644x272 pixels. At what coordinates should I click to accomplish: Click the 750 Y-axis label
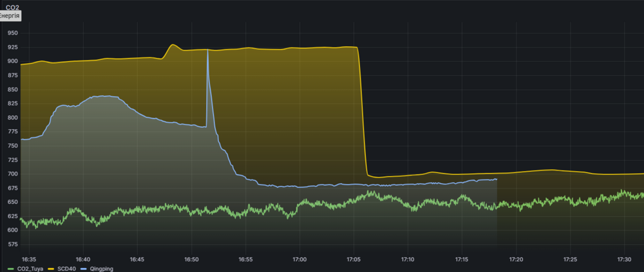pyautogui.click(x=13, y=146)
